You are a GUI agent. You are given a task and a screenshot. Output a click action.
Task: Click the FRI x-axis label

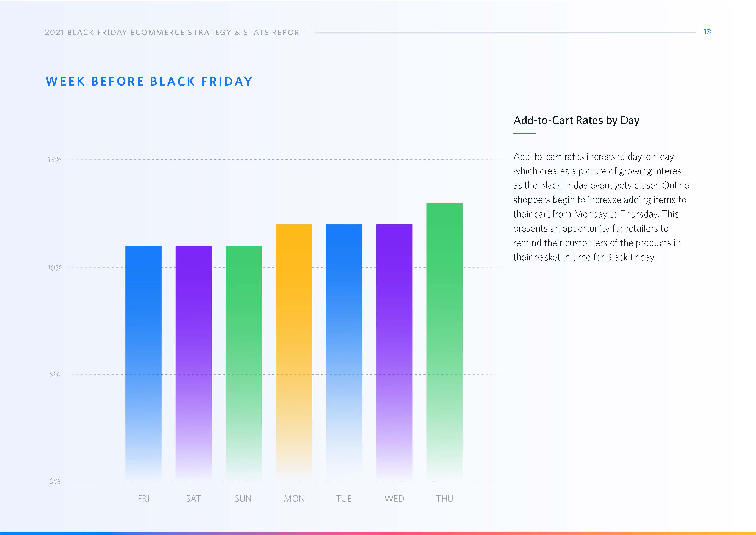(x=144, y=499)
